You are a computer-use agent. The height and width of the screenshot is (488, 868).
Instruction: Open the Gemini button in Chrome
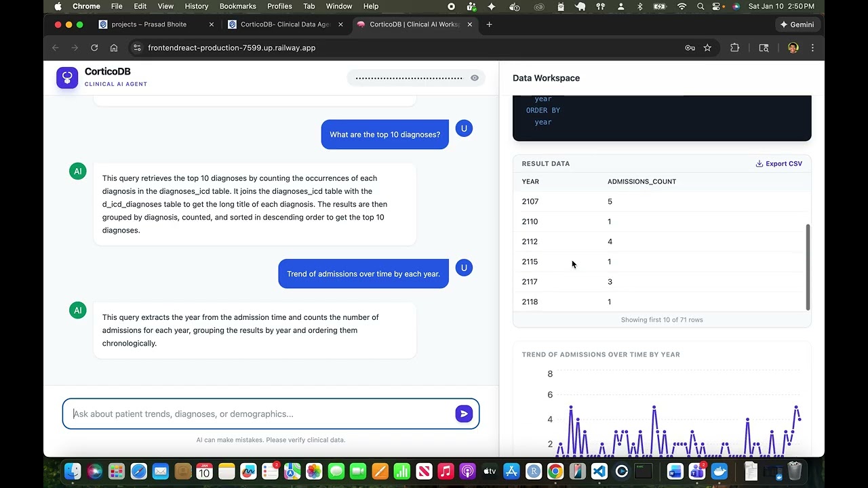click(797, 24)
